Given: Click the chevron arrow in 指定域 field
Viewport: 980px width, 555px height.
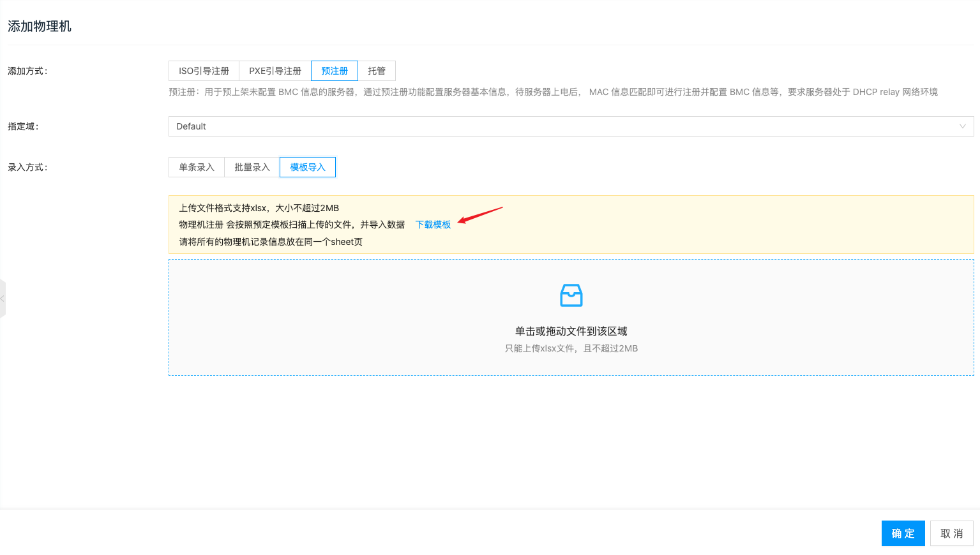Looking at the screenshot, I should [962, 126].
